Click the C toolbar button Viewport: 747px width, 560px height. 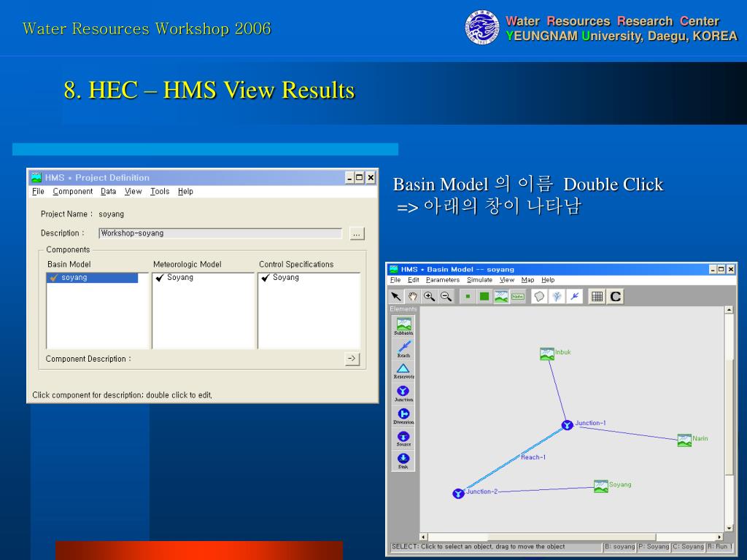(615, 296)
